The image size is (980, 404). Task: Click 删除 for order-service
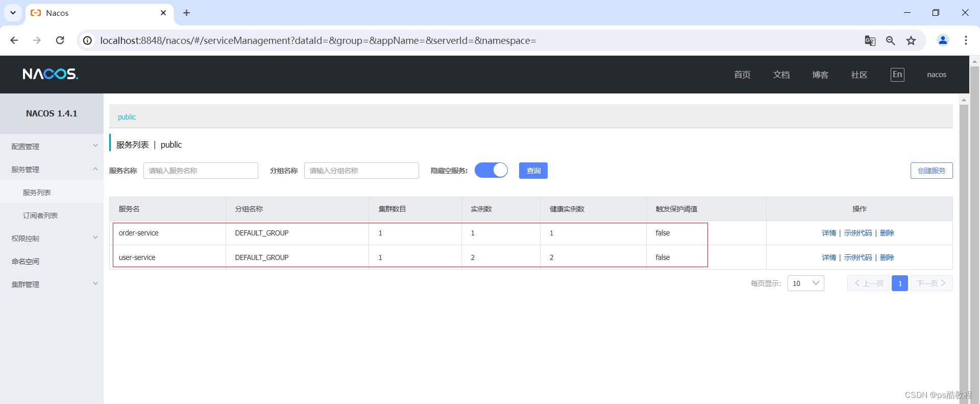887,233
